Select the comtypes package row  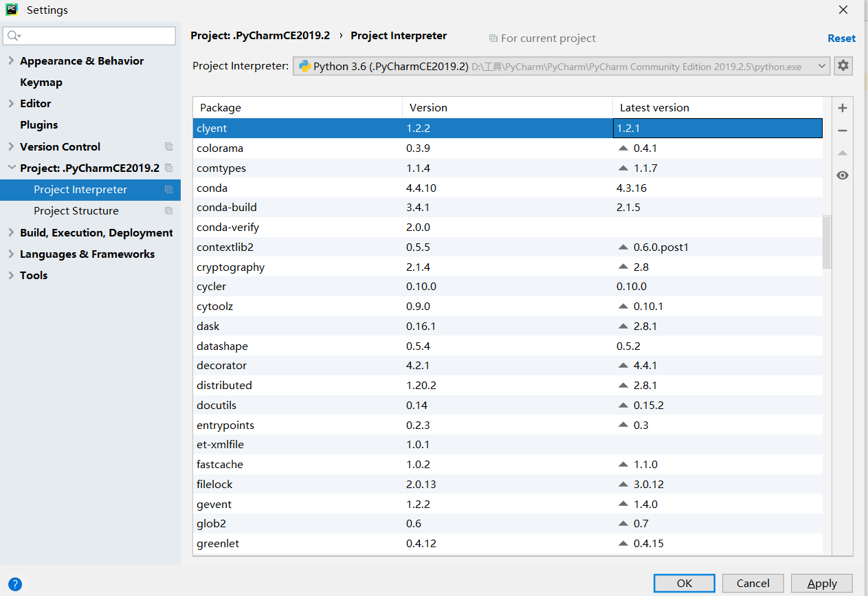507,168
